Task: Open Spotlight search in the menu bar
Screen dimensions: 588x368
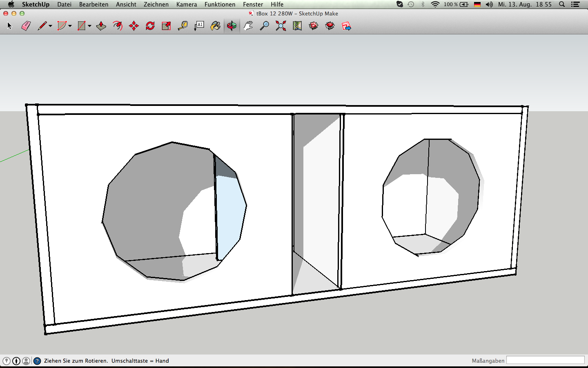Action: coord(562,4)
